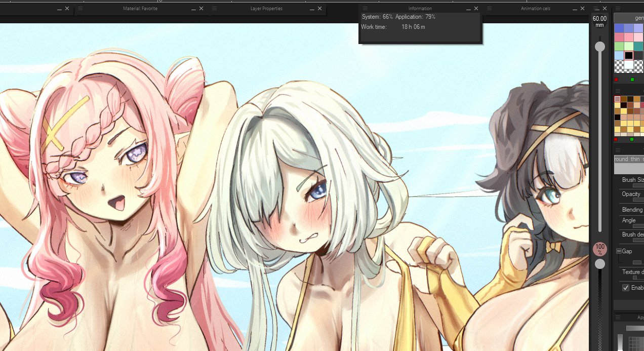
Task: Click the Application: 79% readout
Action: point(415,17)
